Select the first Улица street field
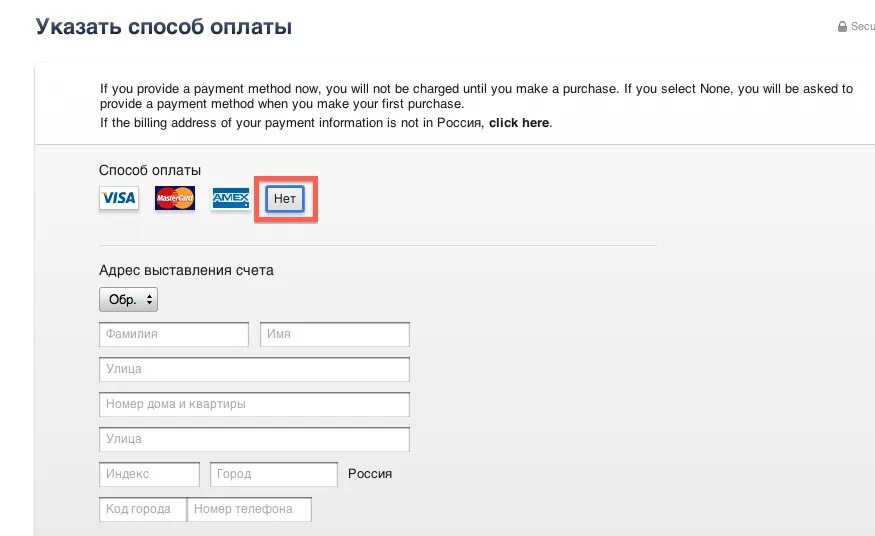Viewport: 875px width, 536px height. (254, 369)
